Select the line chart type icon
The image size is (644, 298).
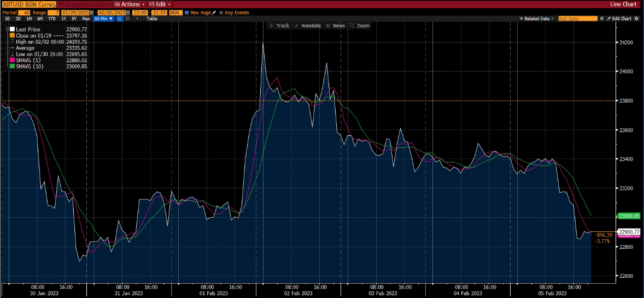pos(120,19)
